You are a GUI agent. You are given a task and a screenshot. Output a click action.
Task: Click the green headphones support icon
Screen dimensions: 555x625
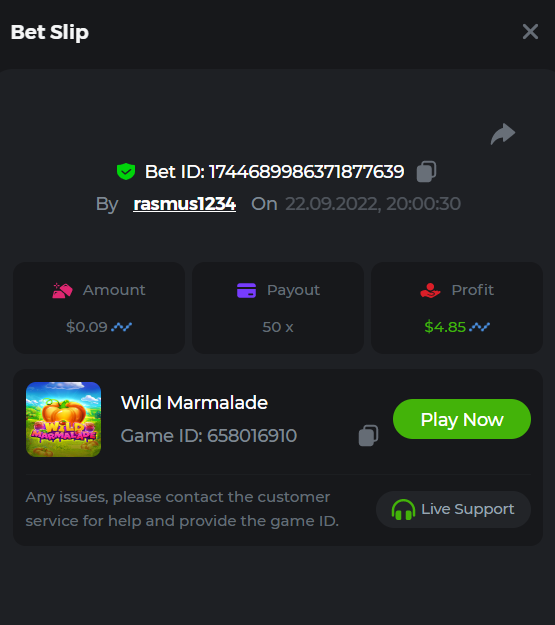pos(403,509)
